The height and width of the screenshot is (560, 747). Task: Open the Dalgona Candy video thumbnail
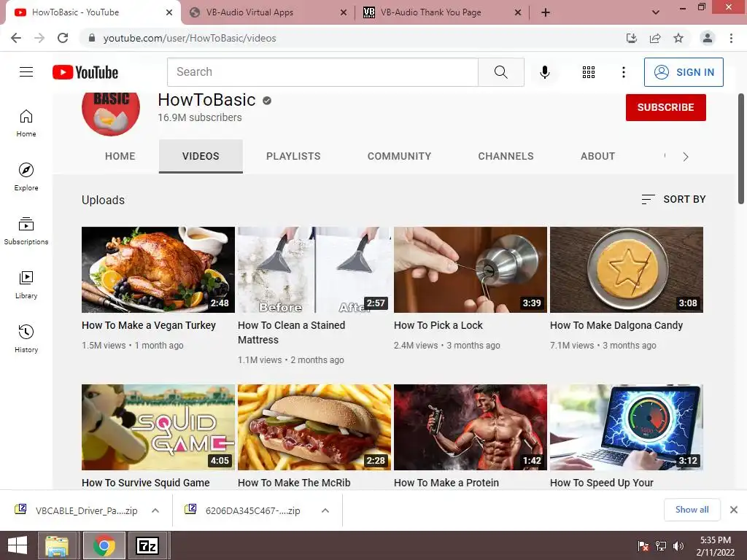click(x=627, y=270)
